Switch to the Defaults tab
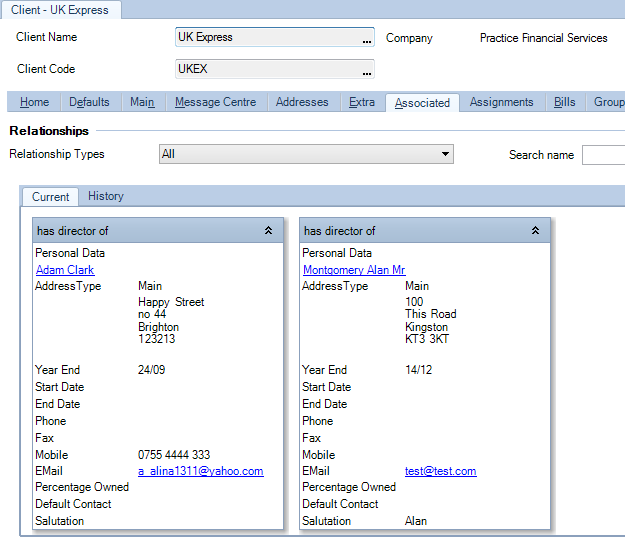The image size is (625, 539). [x=89, y=102]
